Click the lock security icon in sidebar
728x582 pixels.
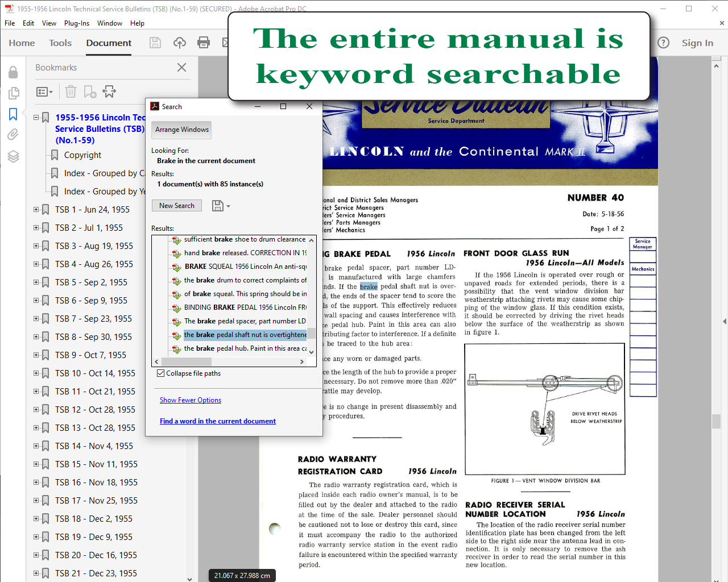click(13, 72)
